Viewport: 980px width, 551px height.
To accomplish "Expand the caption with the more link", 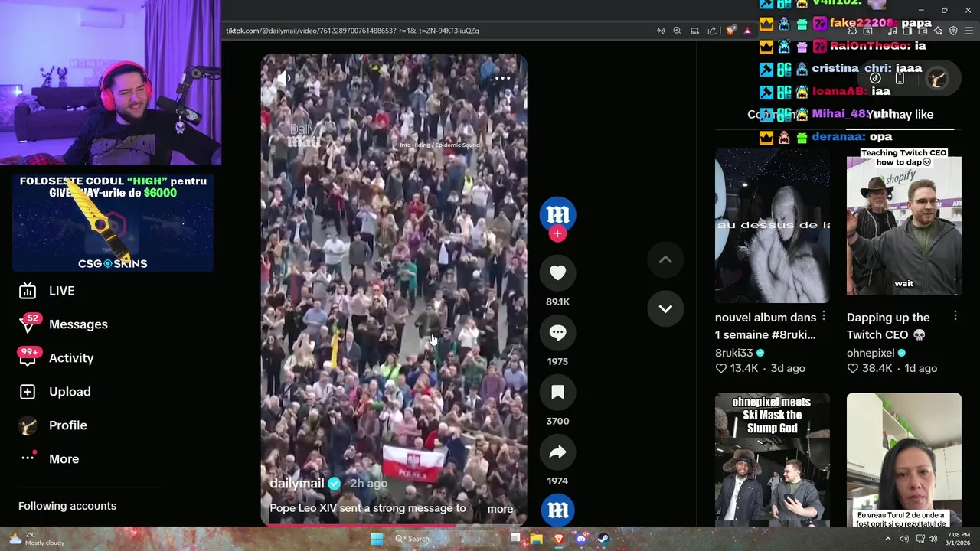I will 500,509.
